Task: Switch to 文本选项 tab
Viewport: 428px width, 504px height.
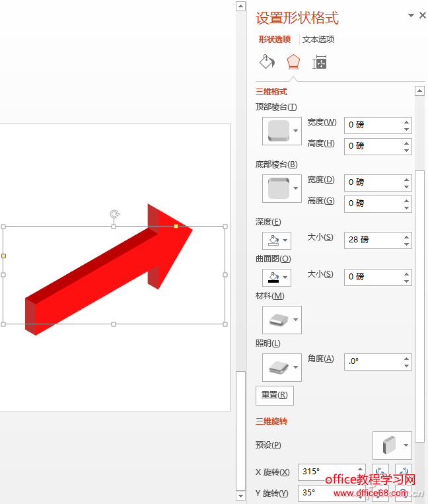Action: click(318, 39)
